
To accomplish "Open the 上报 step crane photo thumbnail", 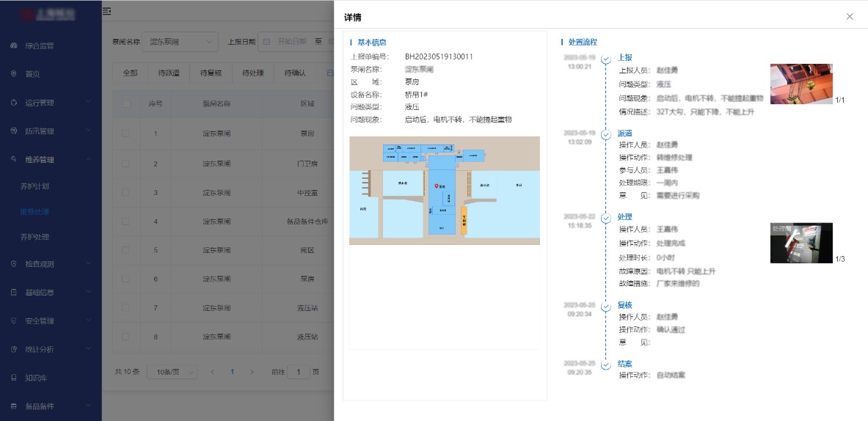I will (x=801, y=84).
